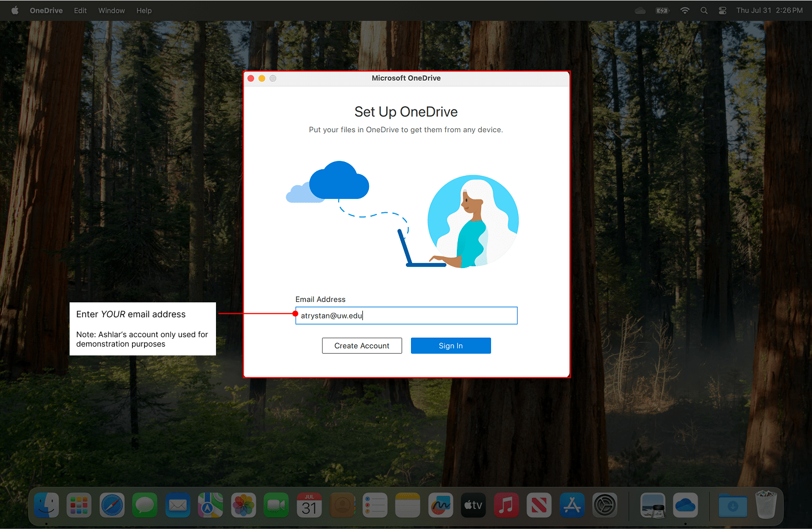812x529 pixels.
Task: Open the Window menu
Action: tap(112, 11)
